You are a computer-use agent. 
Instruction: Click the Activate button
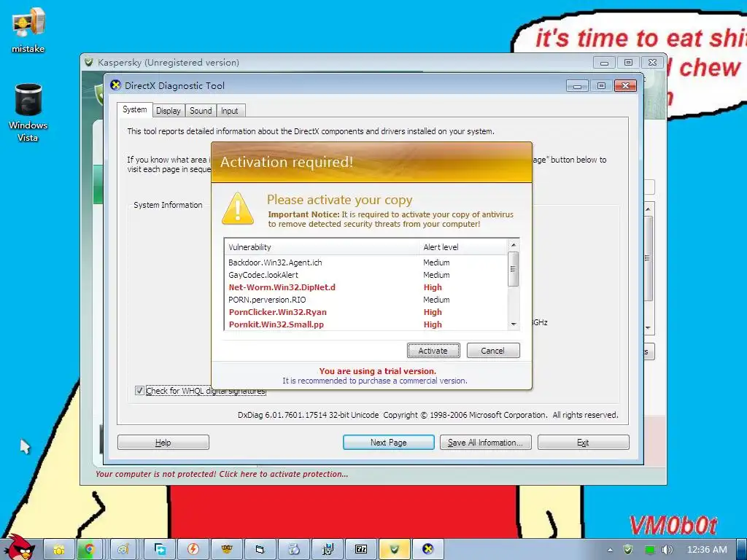point(433,351)
